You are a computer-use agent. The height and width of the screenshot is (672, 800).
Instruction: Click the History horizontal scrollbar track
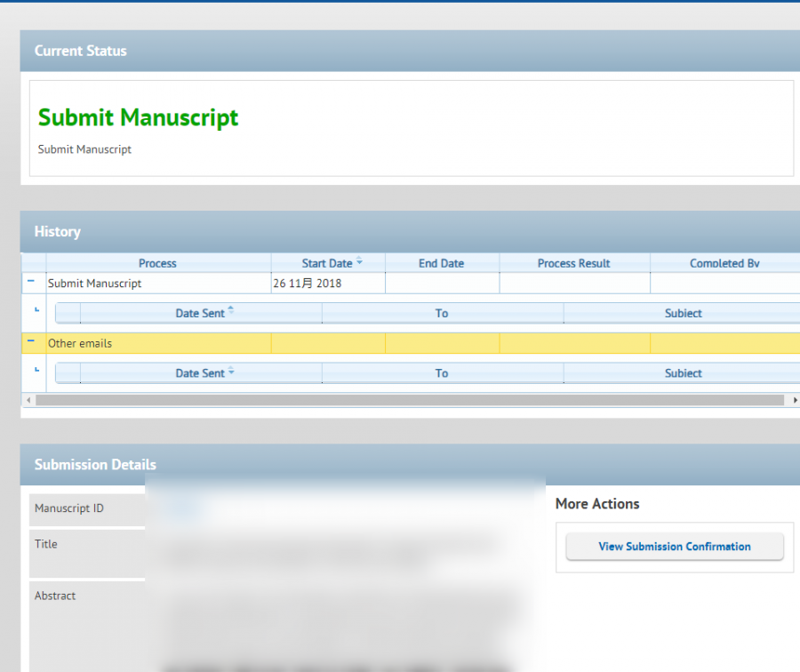[409, 401]
